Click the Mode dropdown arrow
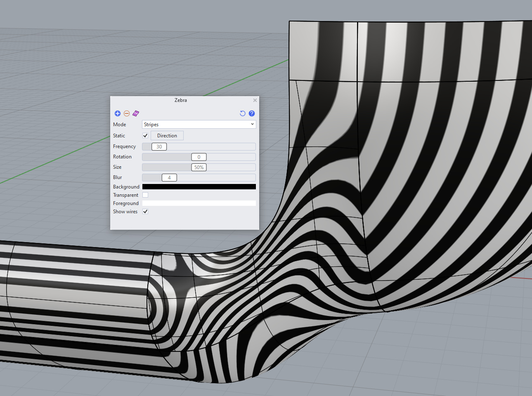532x396 pixels. pos(252,124)
